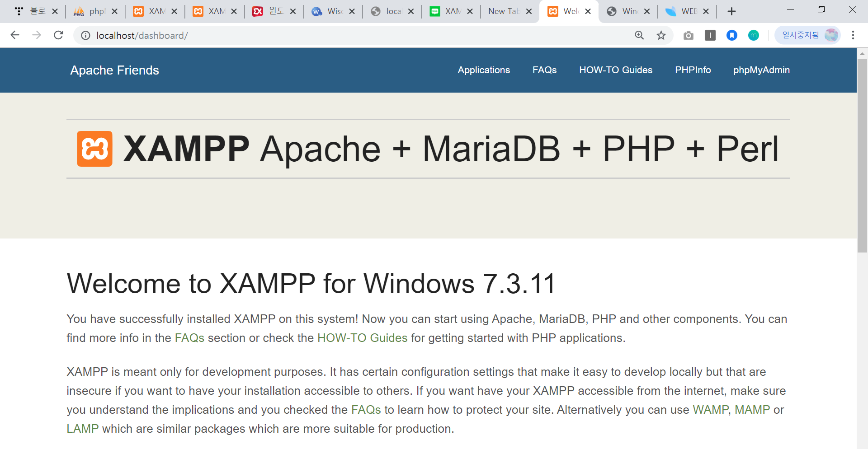The width and height of the screenshot is (868, 449).
Task: Follow the FAQs link in the security paragraph
Action: [366, 410]
